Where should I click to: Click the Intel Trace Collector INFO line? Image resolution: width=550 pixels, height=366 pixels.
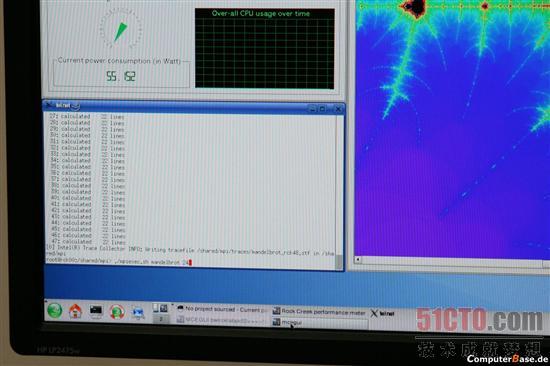click(190, 249)
